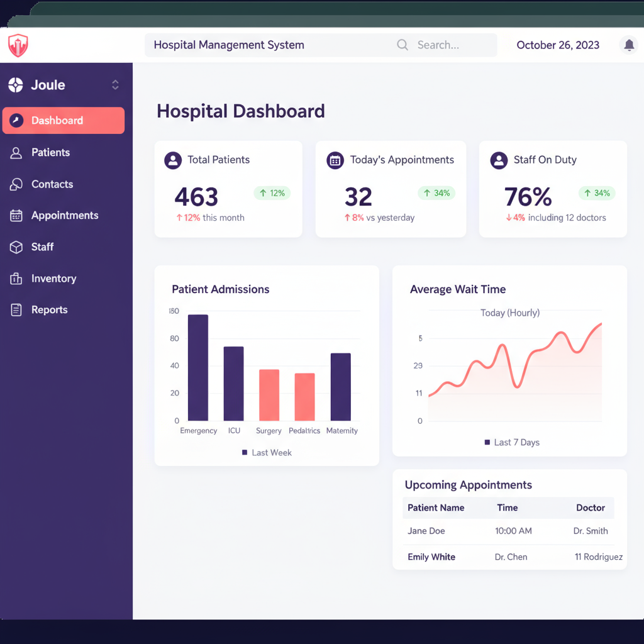Expand the Joule workspace switcher arrows

(115, 85)
